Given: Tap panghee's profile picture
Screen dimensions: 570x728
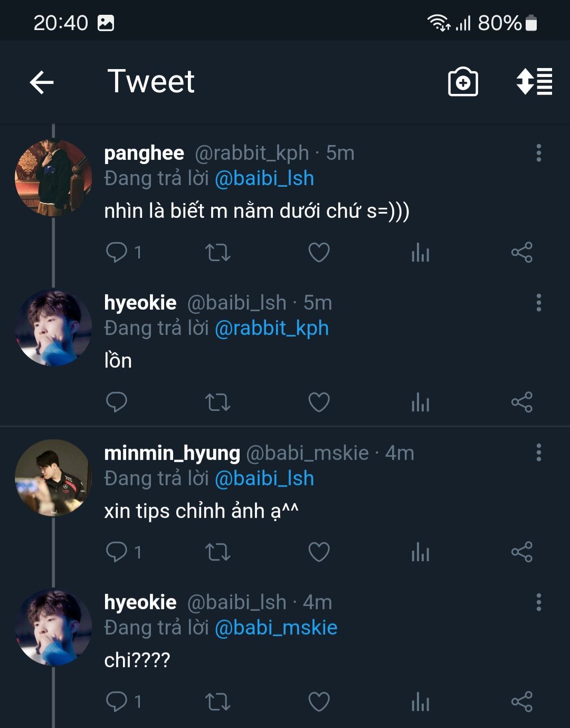Looking at the screenshot, I should [53, 178].
